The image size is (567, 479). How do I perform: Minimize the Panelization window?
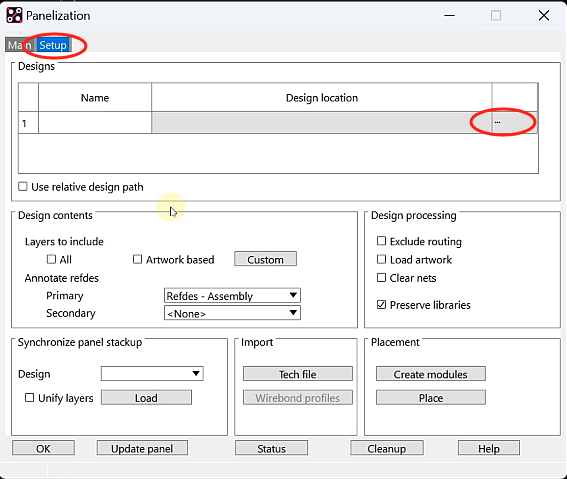point(449,16)
